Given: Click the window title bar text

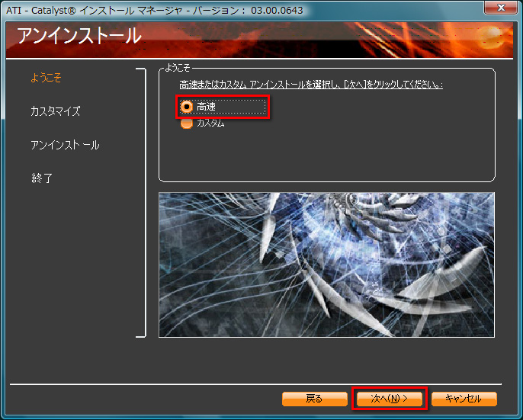Looking at the screenshot, I should [x=155, y=11].
